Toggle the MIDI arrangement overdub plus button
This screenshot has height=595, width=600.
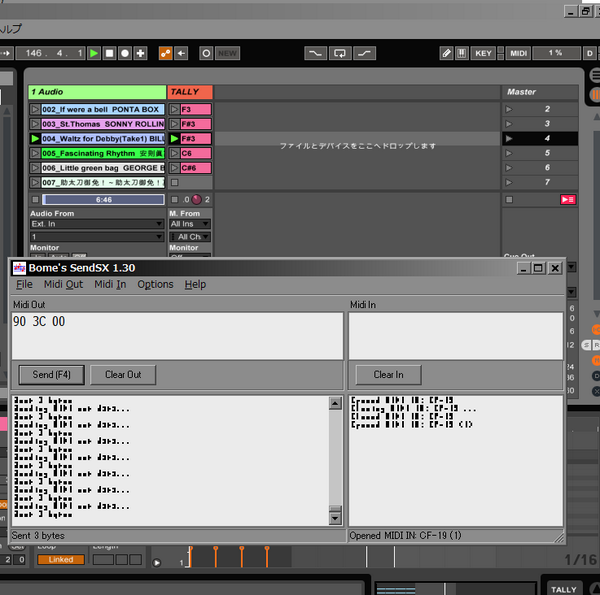click(x=140, y=53)
